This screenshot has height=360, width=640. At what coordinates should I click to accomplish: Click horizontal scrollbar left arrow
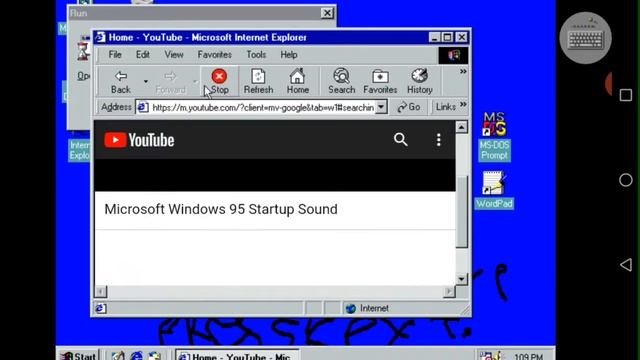click(x=100, y=291)
